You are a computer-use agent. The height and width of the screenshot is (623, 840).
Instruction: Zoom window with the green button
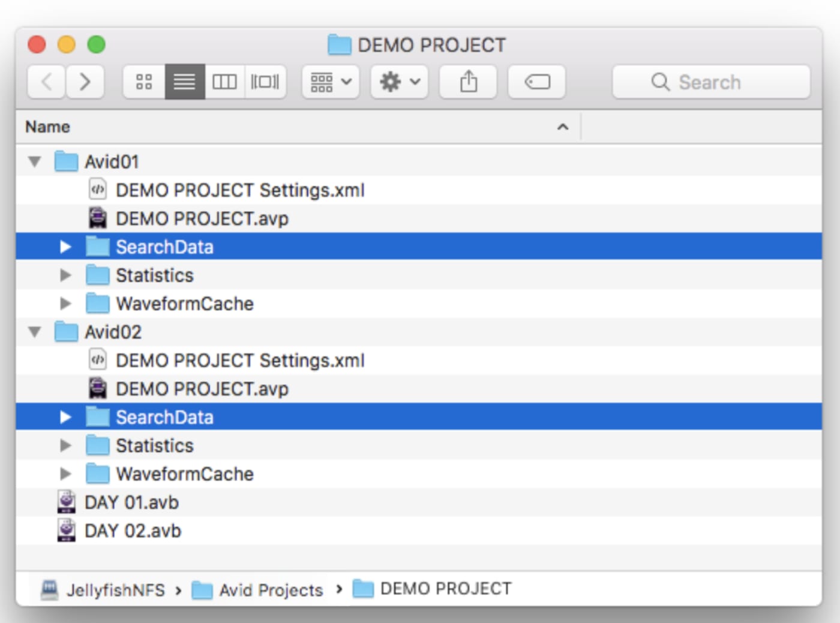[96, 44]
